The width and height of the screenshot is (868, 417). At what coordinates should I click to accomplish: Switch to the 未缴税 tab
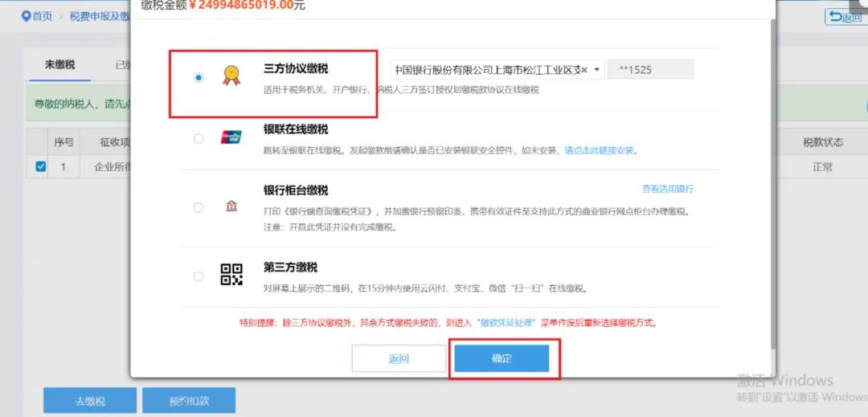(x=59, y=65)
